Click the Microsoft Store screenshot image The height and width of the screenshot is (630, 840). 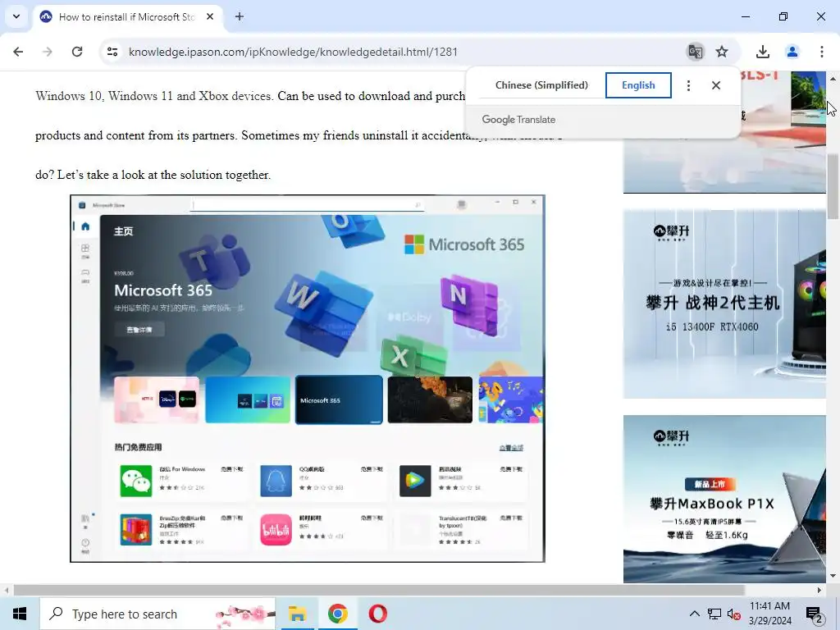point(308,379)
